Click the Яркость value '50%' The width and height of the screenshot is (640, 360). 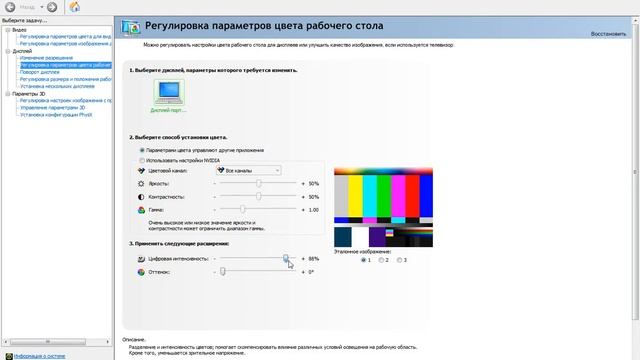[x=313, y=184]
